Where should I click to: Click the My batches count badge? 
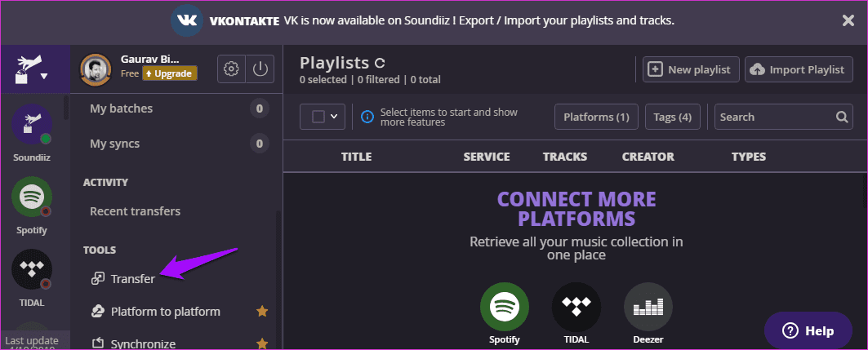259,109
